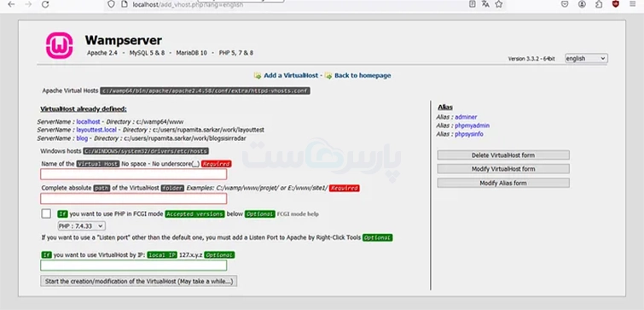The height and width of the screenshot is (310, 644).
Task: Click Modify VirtualHost form button
Action: click(503, 169)
